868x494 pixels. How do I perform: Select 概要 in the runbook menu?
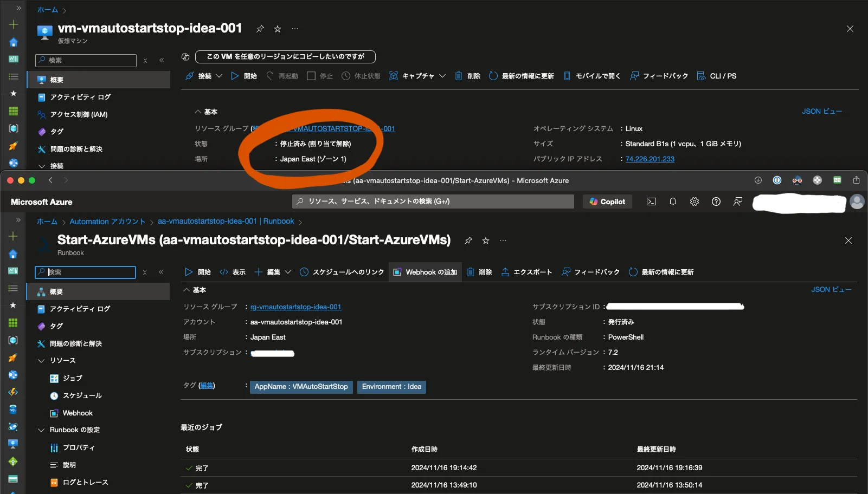point(98,291)
